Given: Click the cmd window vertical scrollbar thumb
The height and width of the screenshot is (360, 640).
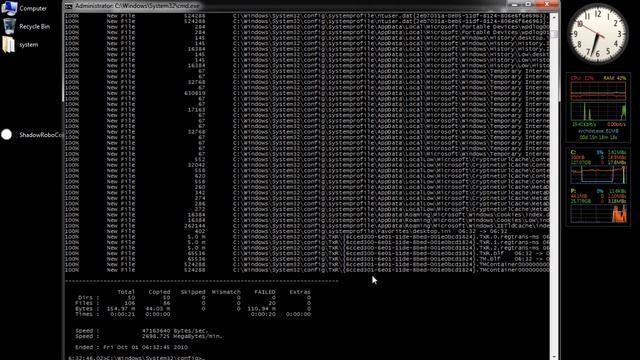Looking at the screenshot, I should tap(554, 35).
